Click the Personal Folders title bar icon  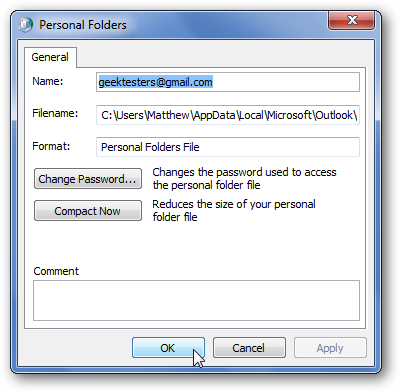click(26, 25)
